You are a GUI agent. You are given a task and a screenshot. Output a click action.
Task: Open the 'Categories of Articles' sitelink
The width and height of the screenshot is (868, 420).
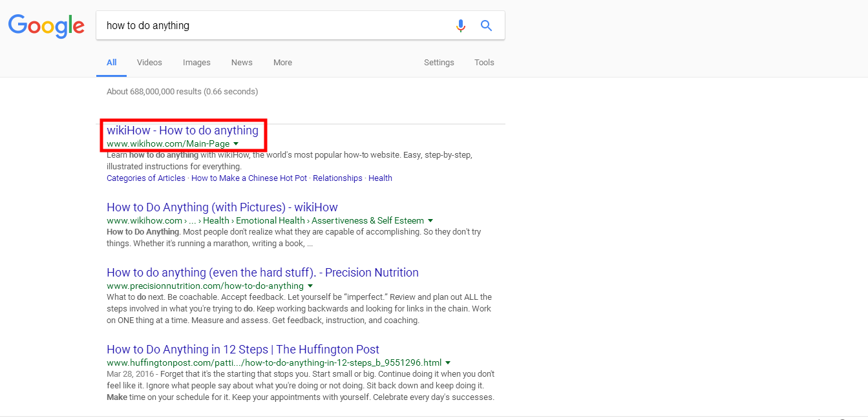pyautogui.click(x=146, y=178)
